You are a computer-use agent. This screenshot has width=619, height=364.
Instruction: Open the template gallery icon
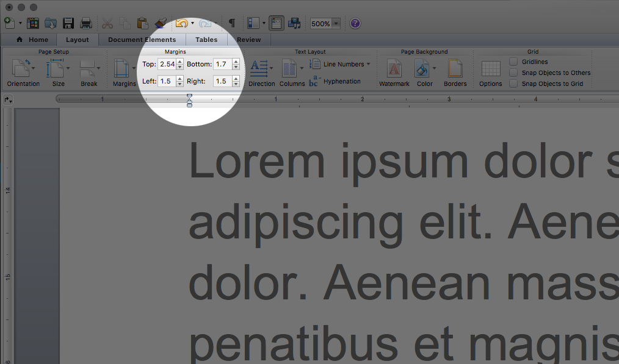33,23
